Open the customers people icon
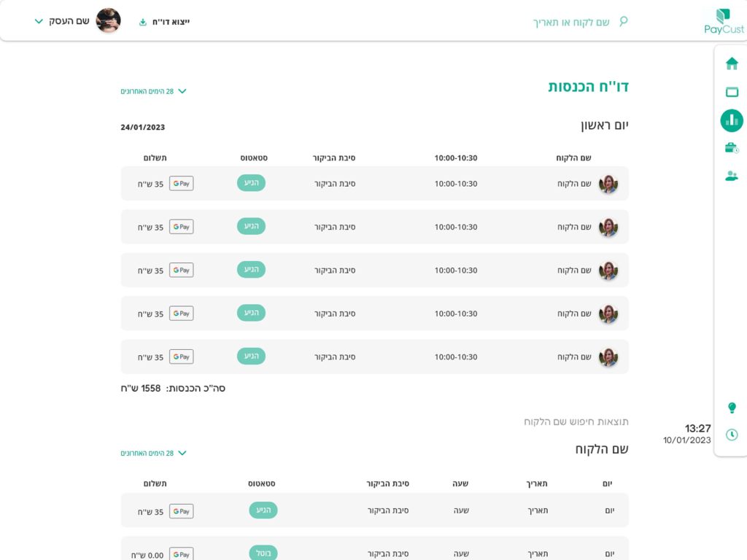This screenshot has width=747, height=560. click(732, 176)
